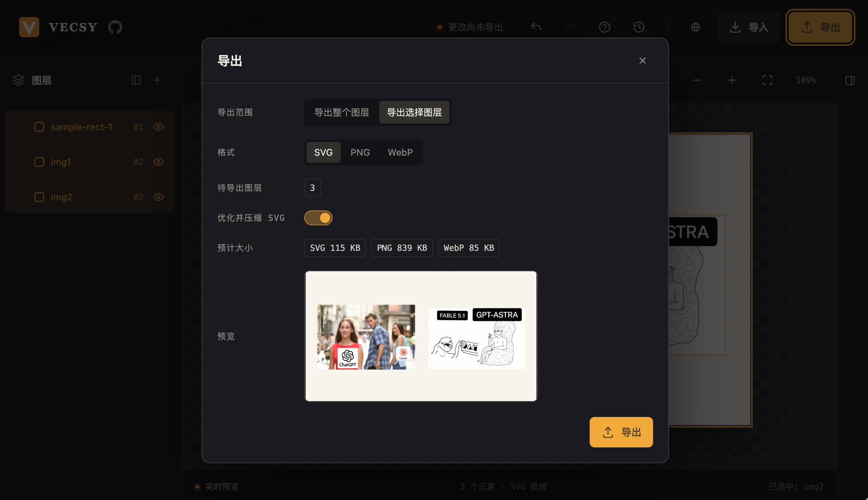Select the 导出选择图层 scope tab

click(x=414, y=112)
